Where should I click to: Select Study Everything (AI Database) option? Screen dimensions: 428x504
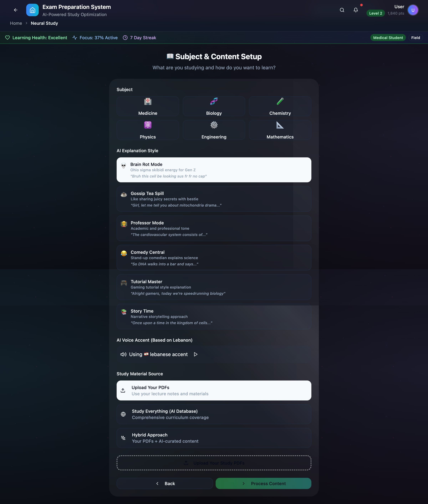click(x=214, y=414)
